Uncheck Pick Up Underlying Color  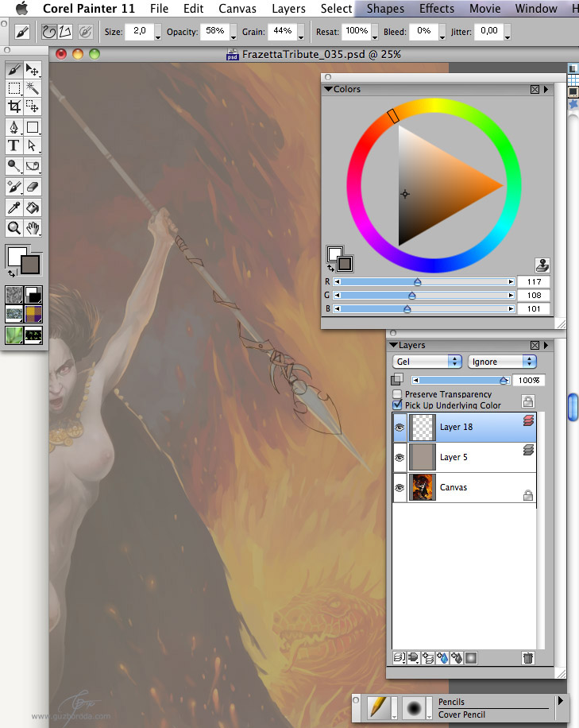(x=397, y=405)
